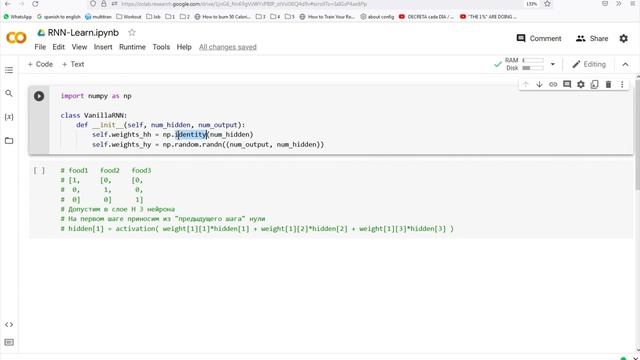The height and width of the screenshot is (360, 640).
Task: Open the View menu
Action: (79, 47)
